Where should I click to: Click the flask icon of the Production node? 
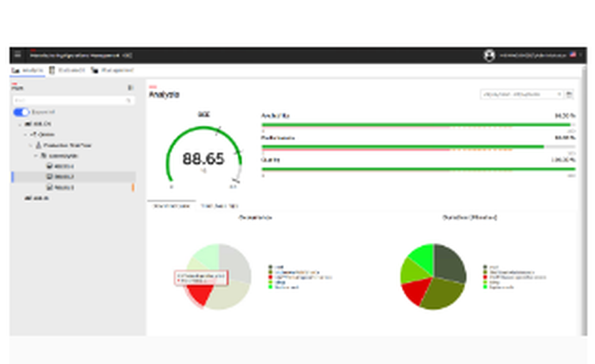click(x=38, y=145)
